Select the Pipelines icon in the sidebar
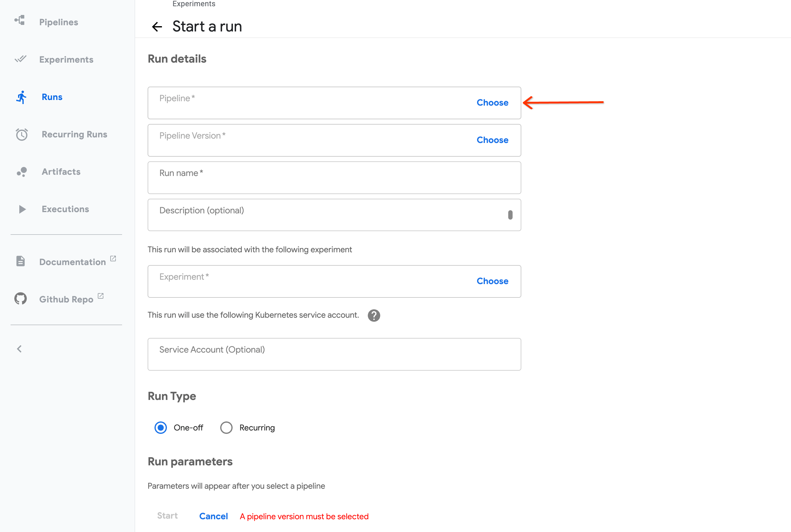791x532 pixels. tap(20, 21)
